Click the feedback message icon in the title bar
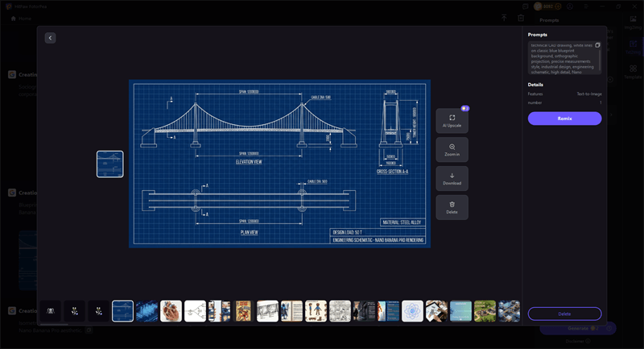 pos(526,6)
